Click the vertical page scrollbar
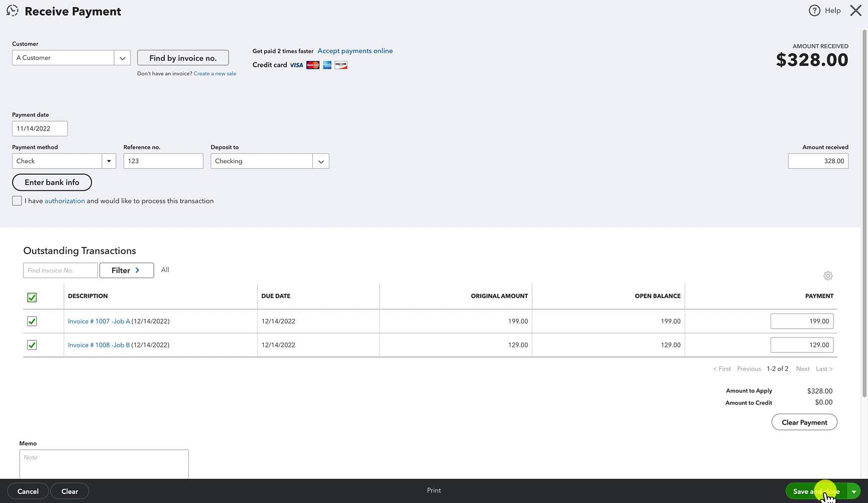Screen dimensions: 868x503 pyautogui.click(x=864, y=213)
